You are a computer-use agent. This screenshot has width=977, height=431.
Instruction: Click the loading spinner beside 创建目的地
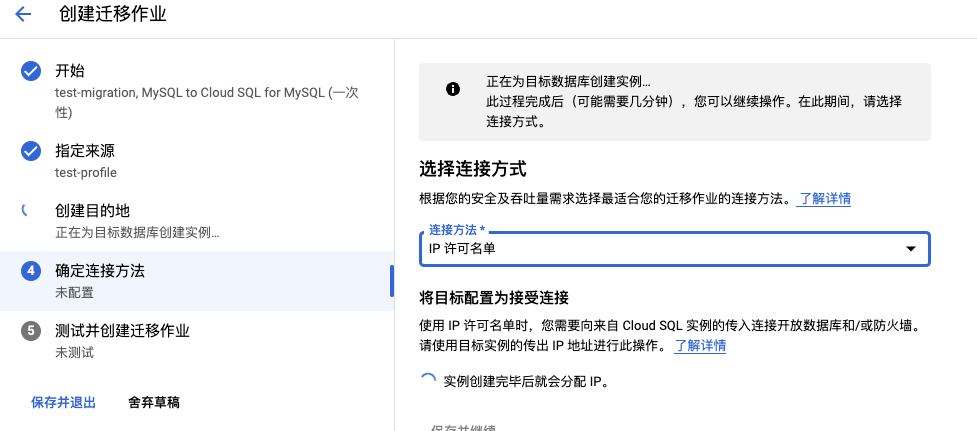pos(26,211)
